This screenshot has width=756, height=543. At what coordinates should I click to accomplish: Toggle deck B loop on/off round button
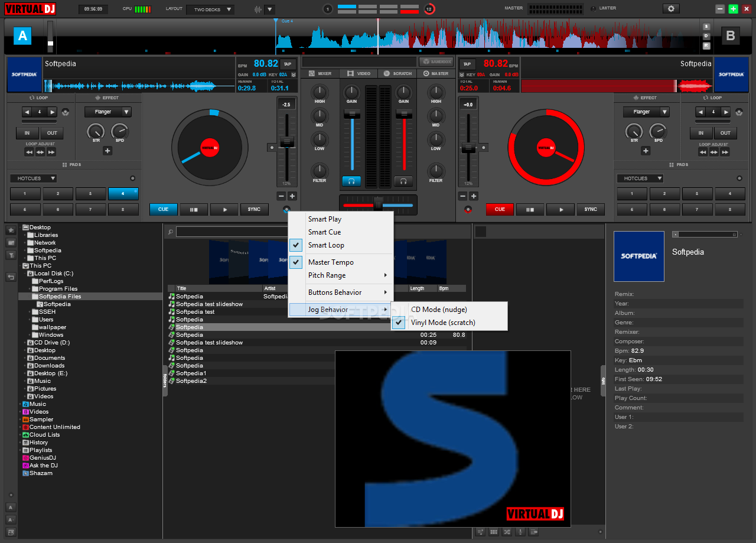coord(738,112)
